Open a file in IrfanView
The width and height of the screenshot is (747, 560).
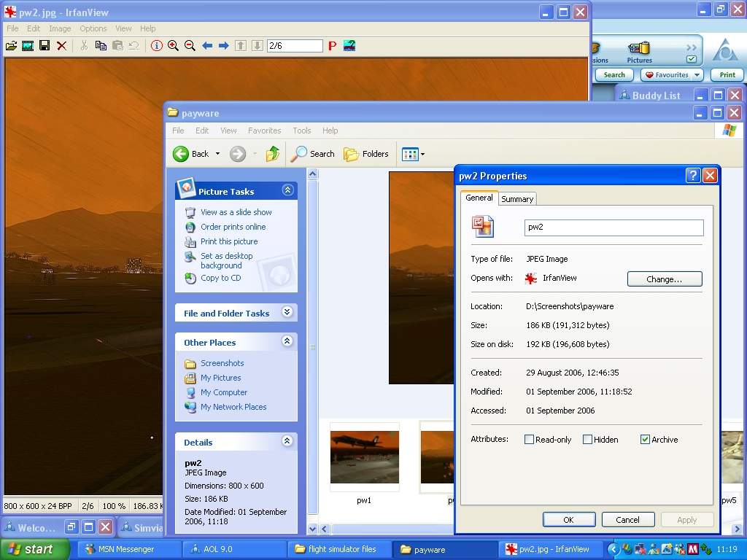pyautogui.click(x=11, y=45)
